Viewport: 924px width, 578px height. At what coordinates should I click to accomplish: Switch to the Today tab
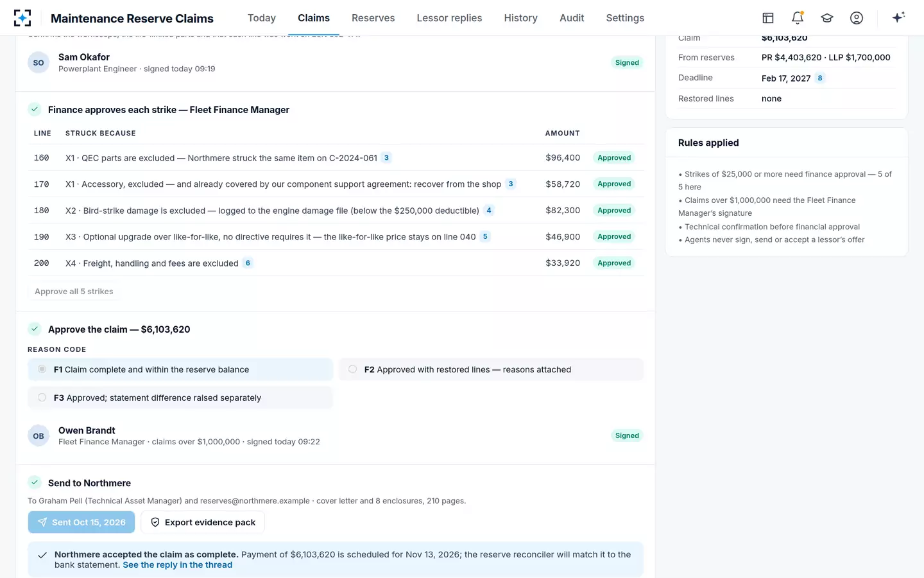tap(262, 18)
